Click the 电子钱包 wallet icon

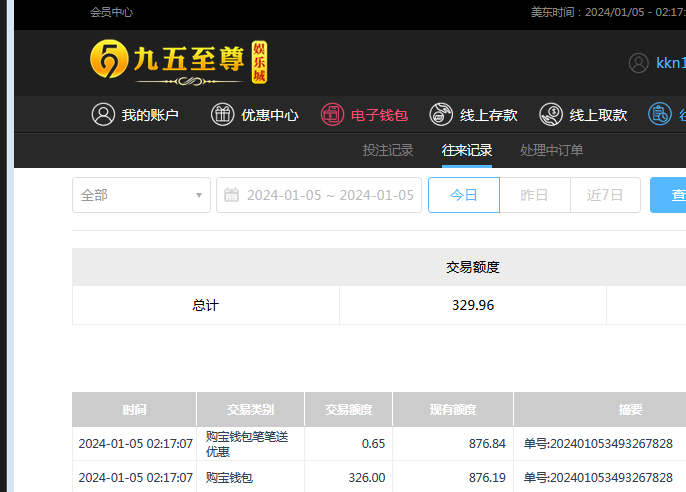coord(332,115)
